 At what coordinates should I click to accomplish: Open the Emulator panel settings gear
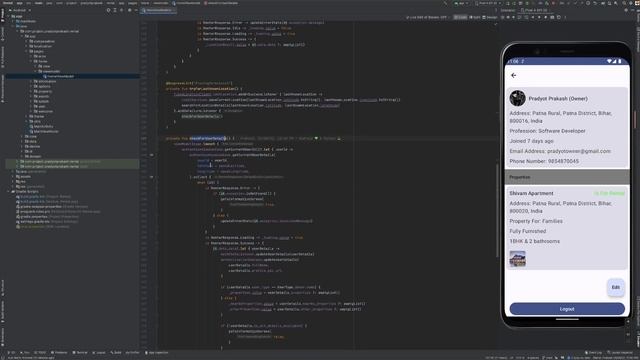(626, 10)
